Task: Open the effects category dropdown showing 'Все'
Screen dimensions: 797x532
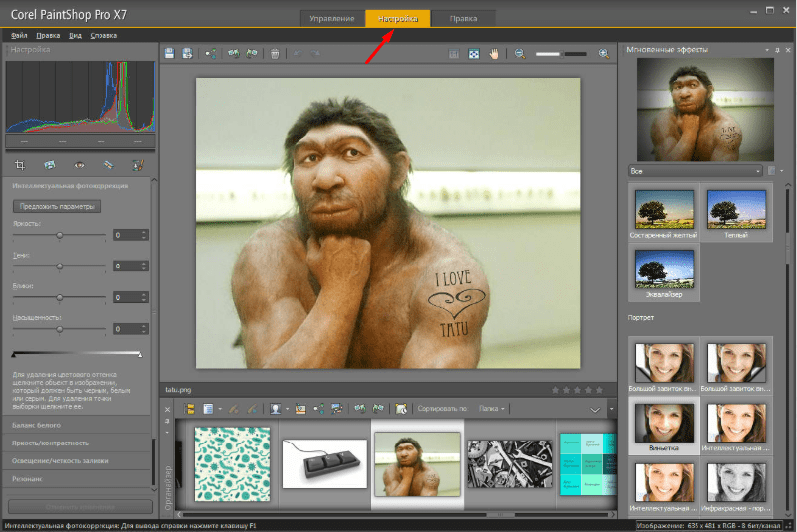Action: pos(695,171)
